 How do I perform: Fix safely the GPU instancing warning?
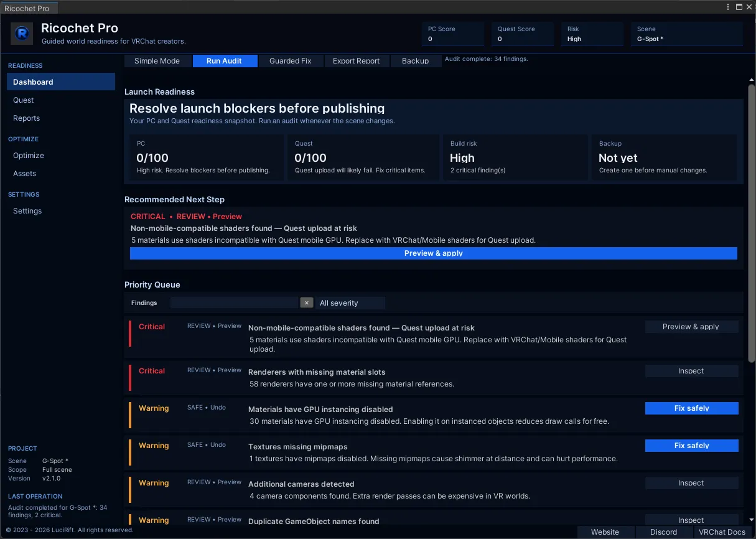point(691,408)
